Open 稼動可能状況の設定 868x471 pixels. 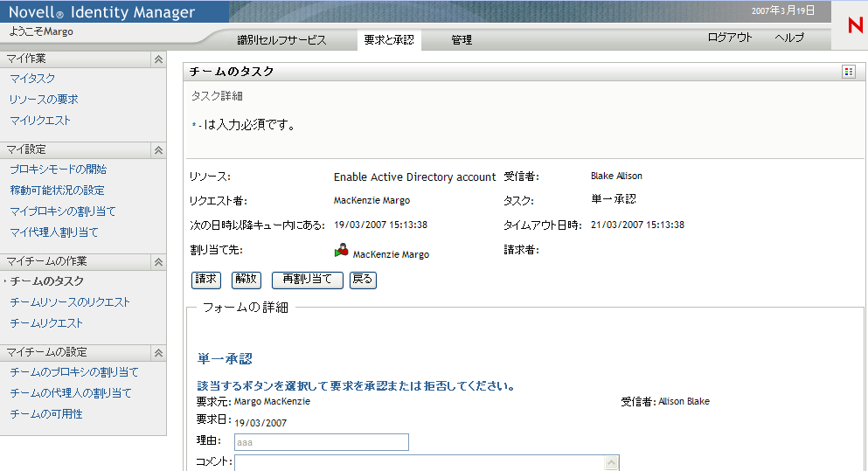(57, 190)
